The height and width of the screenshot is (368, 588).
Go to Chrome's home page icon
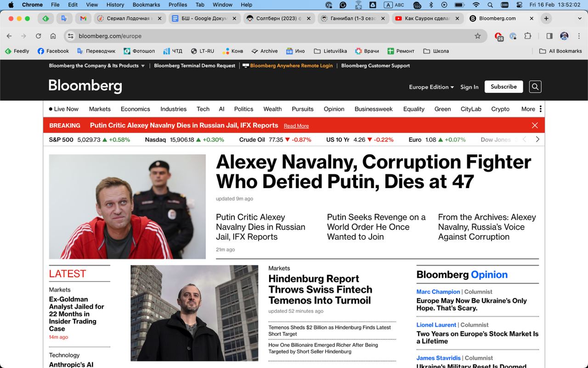pos(53,36)
